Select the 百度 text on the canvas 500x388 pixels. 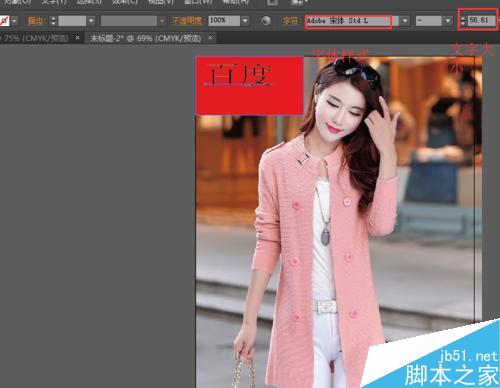click(239, 75)
